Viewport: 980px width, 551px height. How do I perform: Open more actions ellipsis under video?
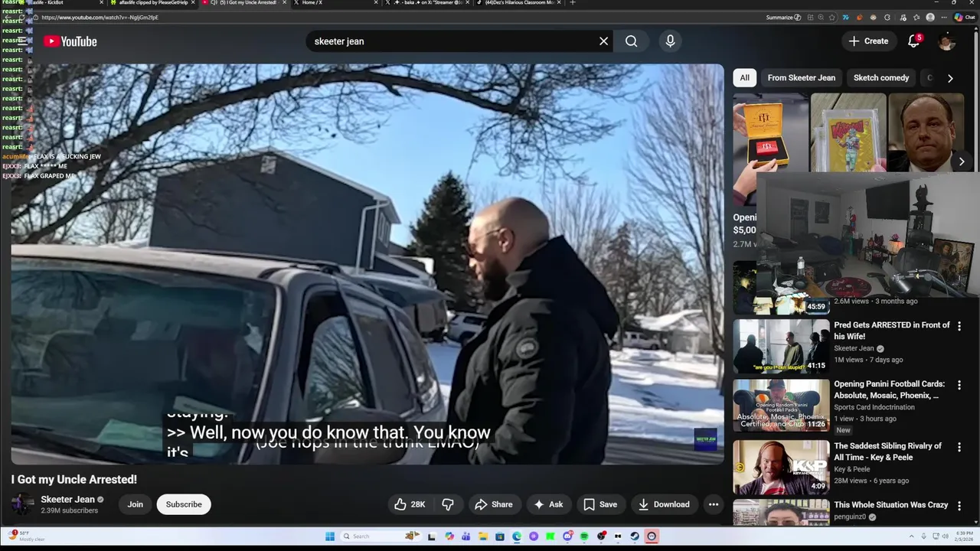coord(714,504)
